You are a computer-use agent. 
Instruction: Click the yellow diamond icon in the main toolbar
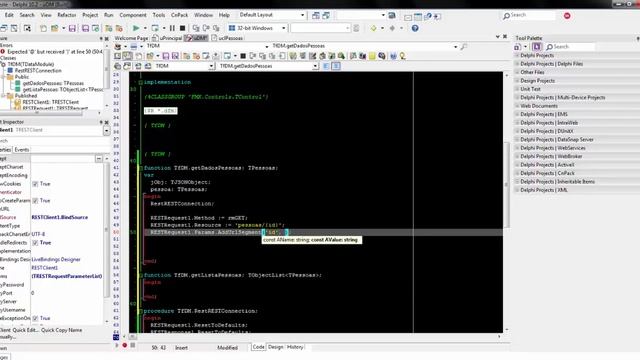pos(373,28)
